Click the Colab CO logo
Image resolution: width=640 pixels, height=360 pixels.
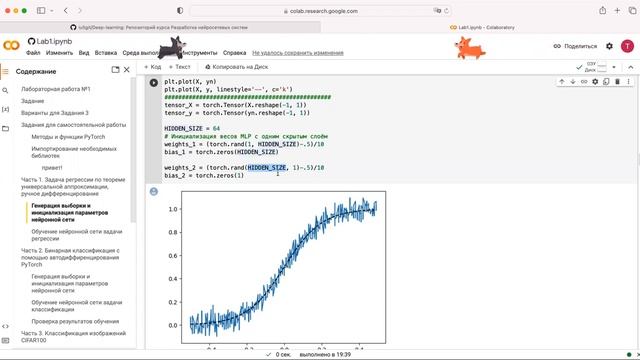pyautogui.click(x=11, y=45)
